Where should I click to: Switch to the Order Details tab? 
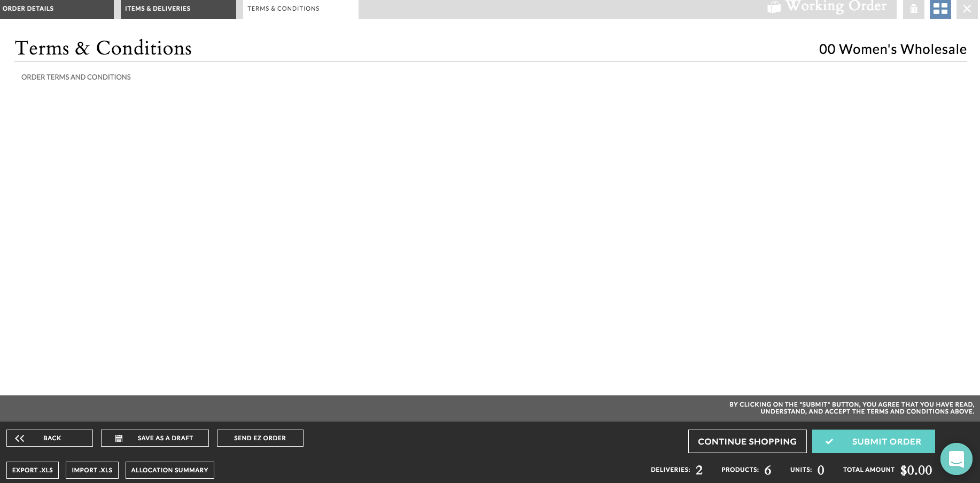[x=57, y=9]
